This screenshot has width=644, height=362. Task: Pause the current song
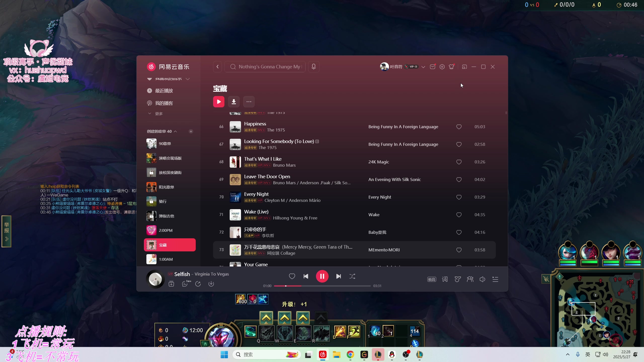click(322, 276)
